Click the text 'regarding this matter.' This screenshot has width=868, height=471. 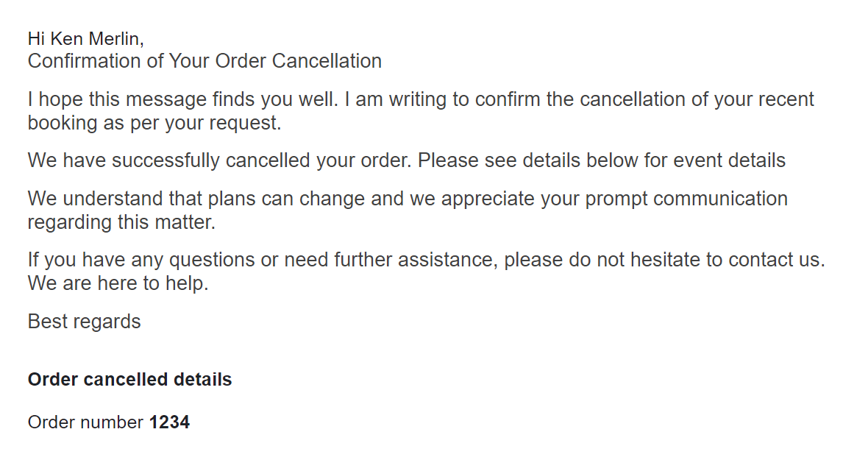coord(121,222)
